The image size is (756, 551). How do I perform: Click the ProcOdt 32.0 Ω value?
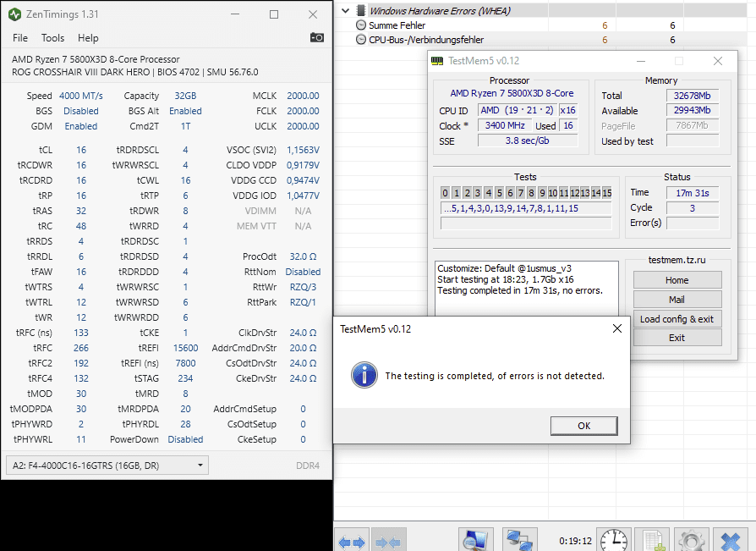tap(303, 256)
